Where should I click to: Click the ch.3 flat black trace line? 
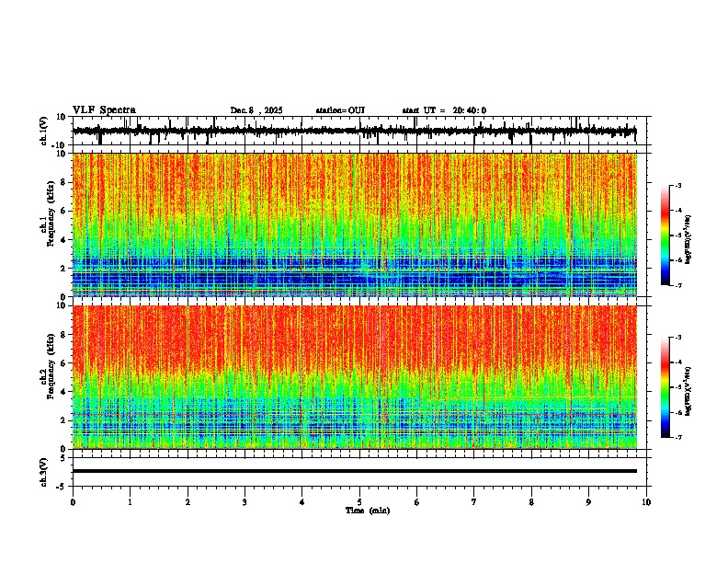tap(355, 471)
